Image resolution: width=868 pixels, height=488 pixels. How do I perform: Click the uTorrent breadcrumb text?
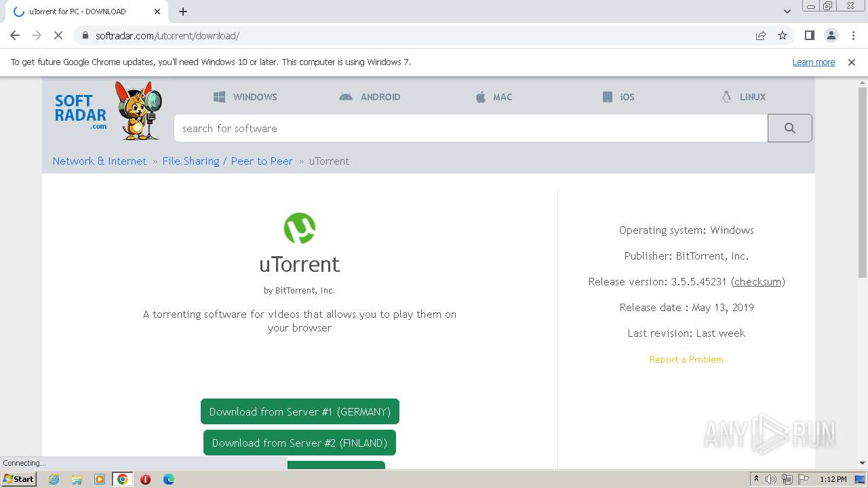[329, 161]
